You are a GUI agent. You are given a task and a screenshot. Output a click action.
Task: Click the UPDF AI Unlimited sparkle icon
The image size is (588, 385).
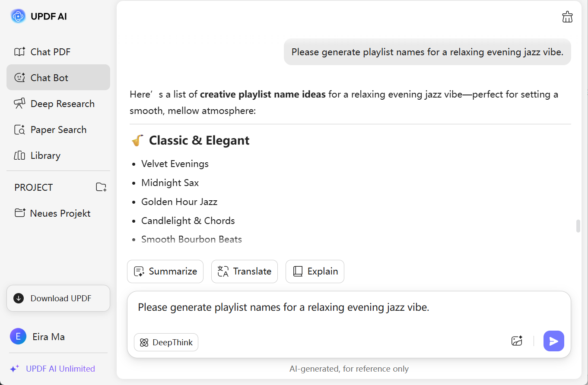[x=15, y=369]
